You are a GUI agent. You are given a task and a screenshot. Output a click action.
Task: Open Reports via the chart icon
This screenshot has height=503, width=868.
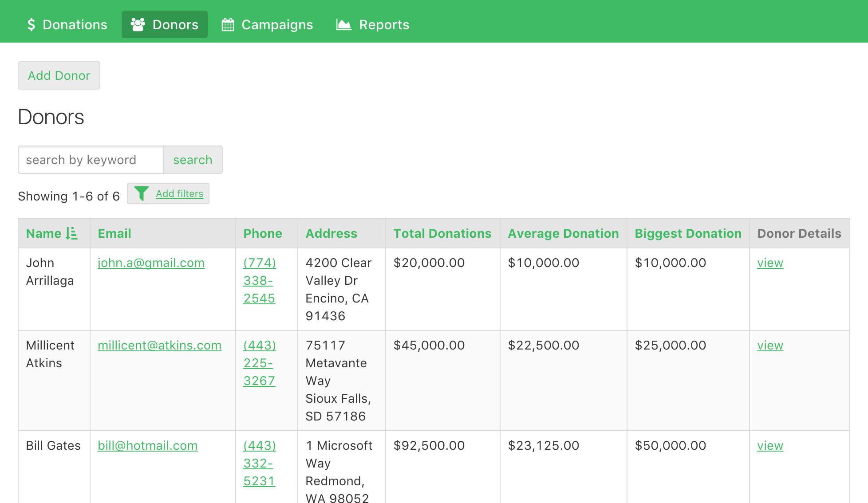(343, 24)
